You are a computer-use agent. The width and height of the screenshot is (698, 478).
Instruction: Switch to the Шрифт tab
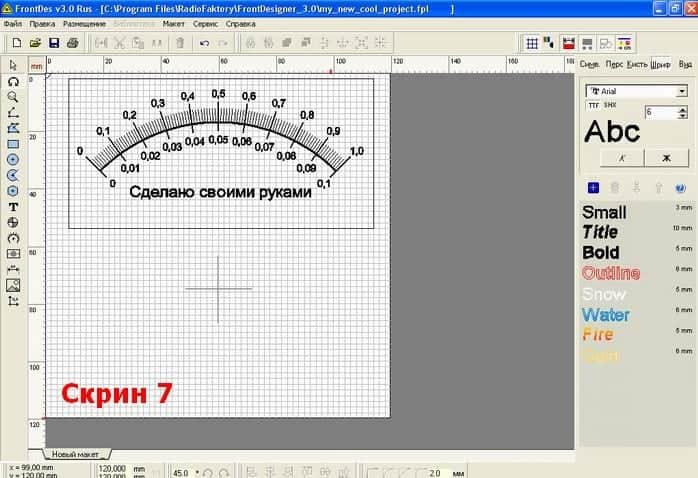click(x=661, y=65)
